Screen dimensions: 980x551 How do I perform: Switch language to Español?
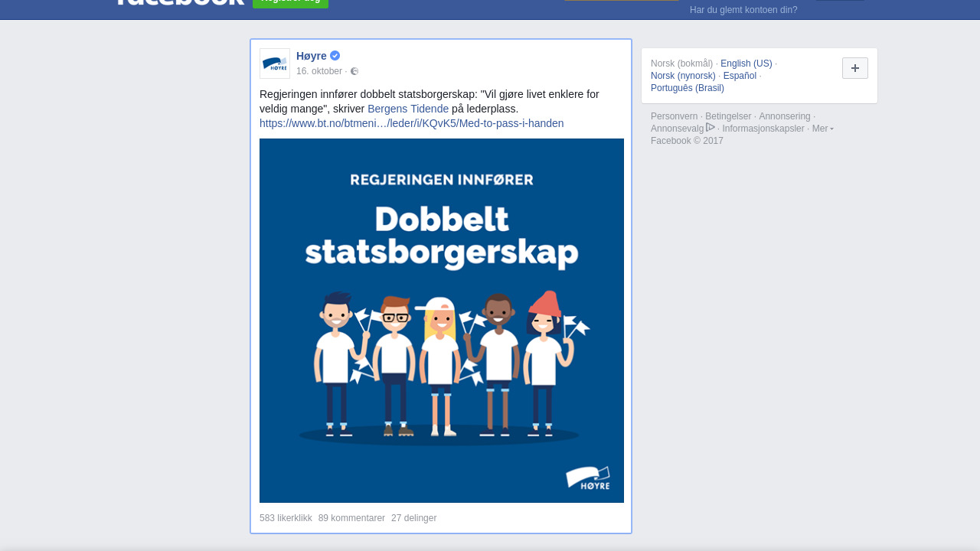tap(740, 76)
